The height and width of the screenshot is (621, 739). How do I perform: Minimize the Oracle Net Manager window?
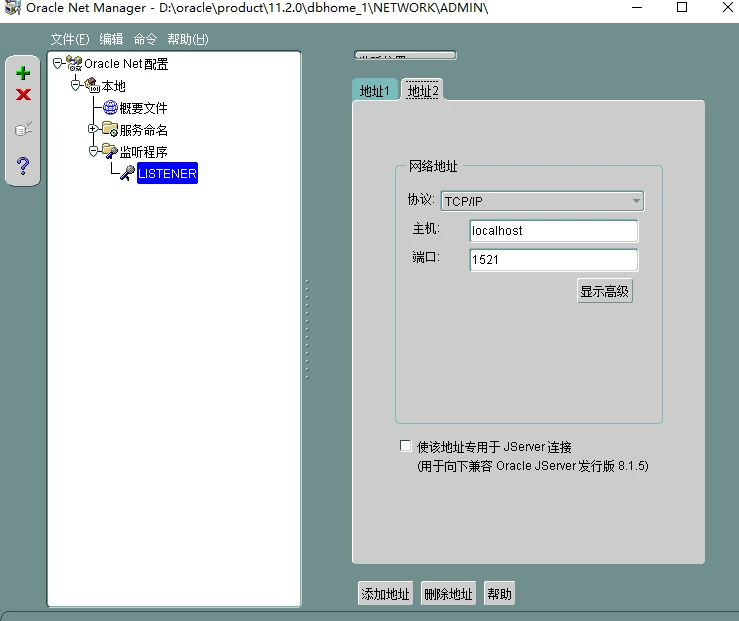point(637,8)
